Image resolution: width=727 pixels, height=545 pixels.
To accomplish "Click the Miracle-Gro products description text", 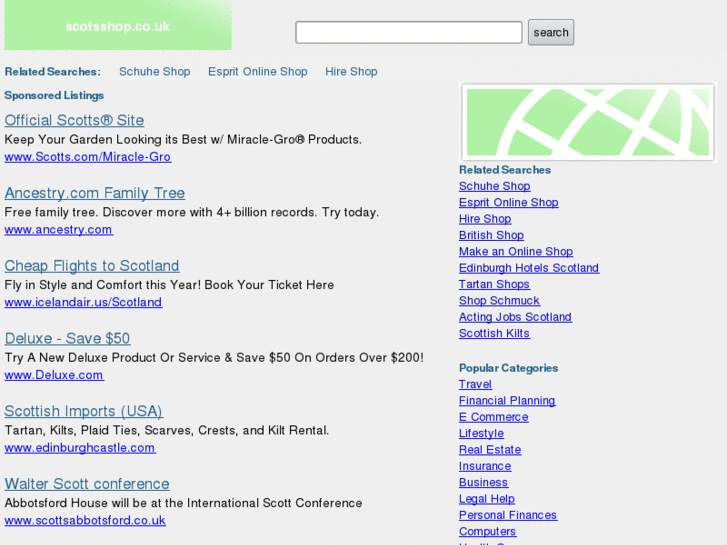I will (x=183, y=140).
